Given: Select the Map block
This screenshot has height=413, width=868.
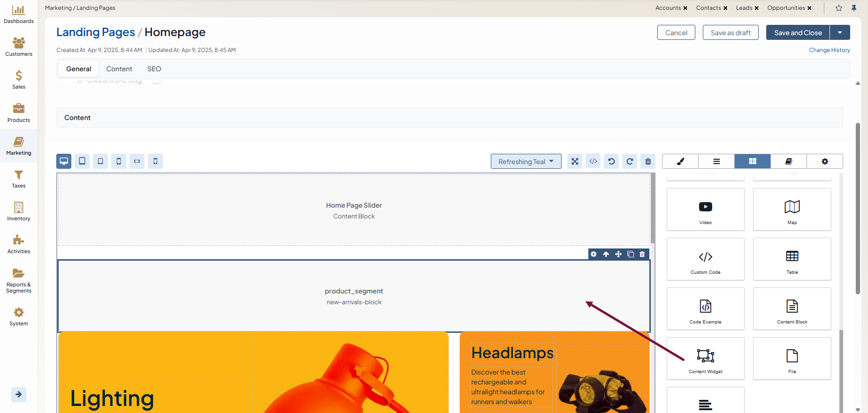Looking at the screenshot, I should [x=792, y=210].
